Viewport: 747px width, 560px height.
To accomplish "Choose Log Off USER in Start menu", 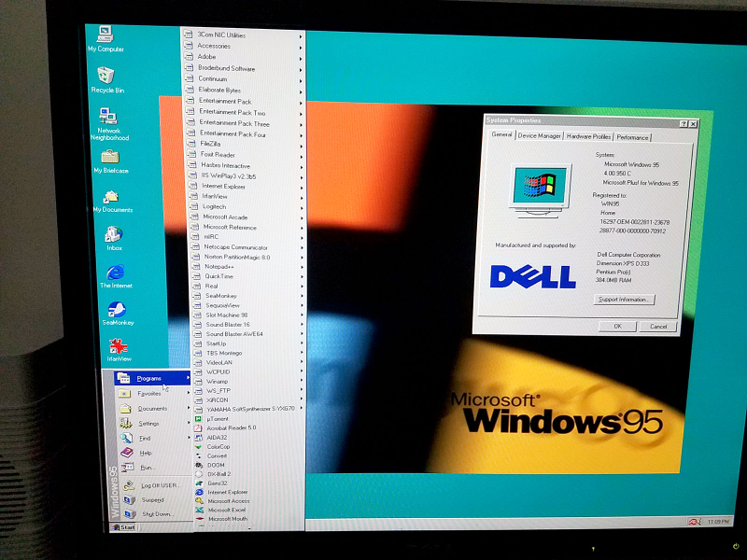I will [x=155, y=485].
